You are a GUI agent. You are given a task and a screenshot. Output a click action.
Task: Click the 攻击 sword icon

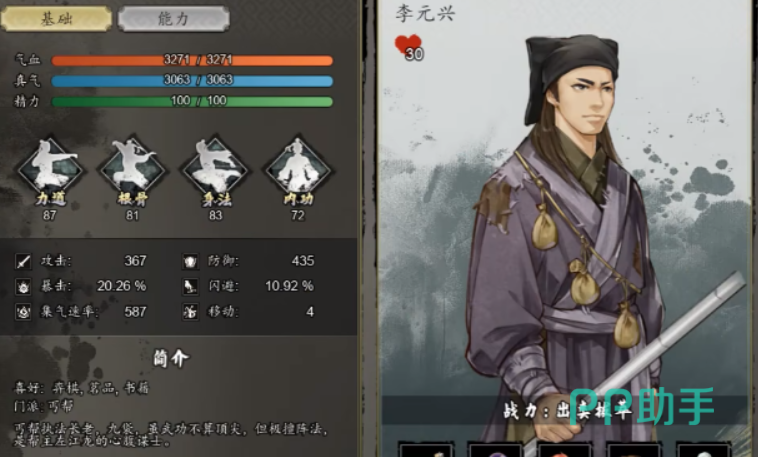point(23,262)
